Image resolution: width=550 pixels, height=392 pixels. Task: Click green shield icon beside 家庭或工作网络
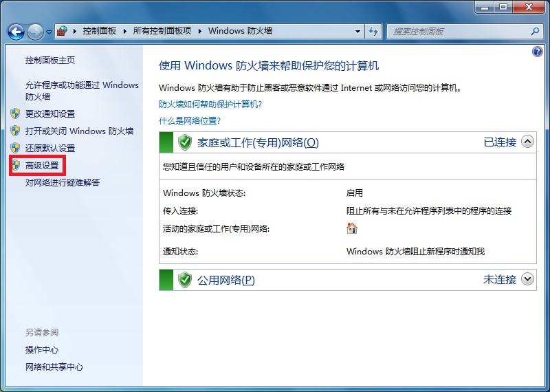[185, 142]
